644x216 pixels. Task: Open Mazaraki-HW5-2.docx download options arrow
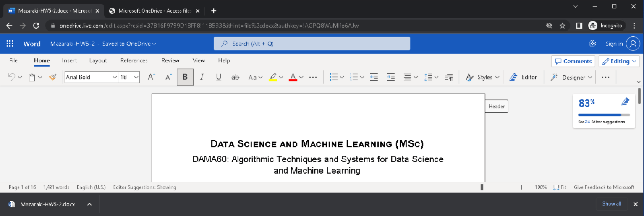click(x=89, y=204)
